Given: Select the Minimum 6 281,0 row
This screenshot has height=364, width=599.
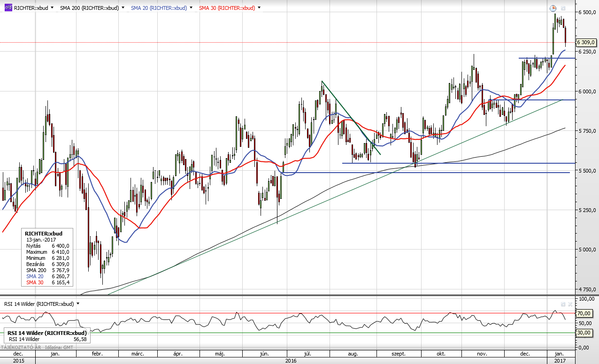Looking at the screenshot, I should pos(48,258).
